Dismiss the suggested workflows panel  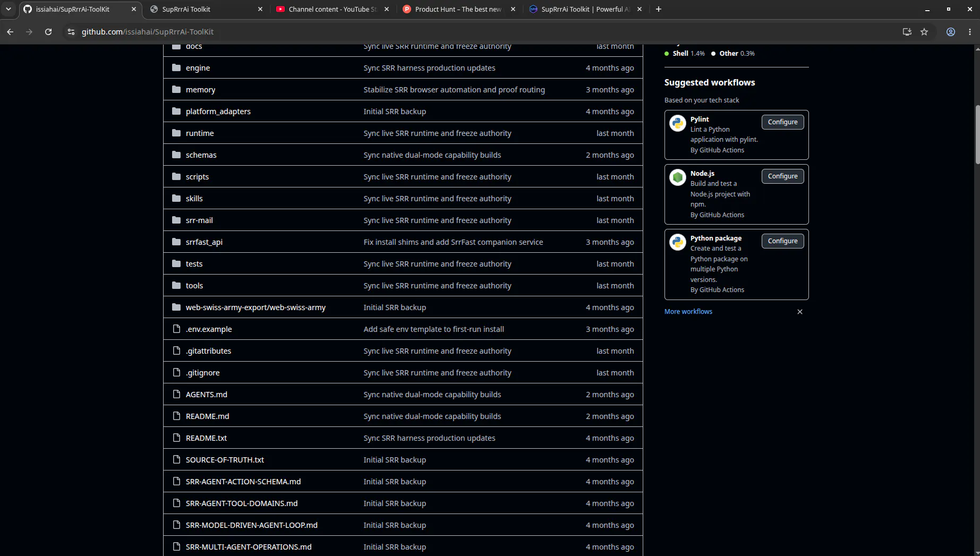800,312
